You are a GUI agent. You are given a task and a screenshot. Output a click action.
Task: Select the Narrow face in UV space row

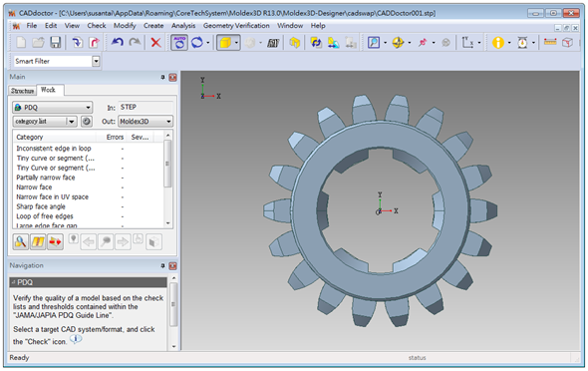click(89, 196)
